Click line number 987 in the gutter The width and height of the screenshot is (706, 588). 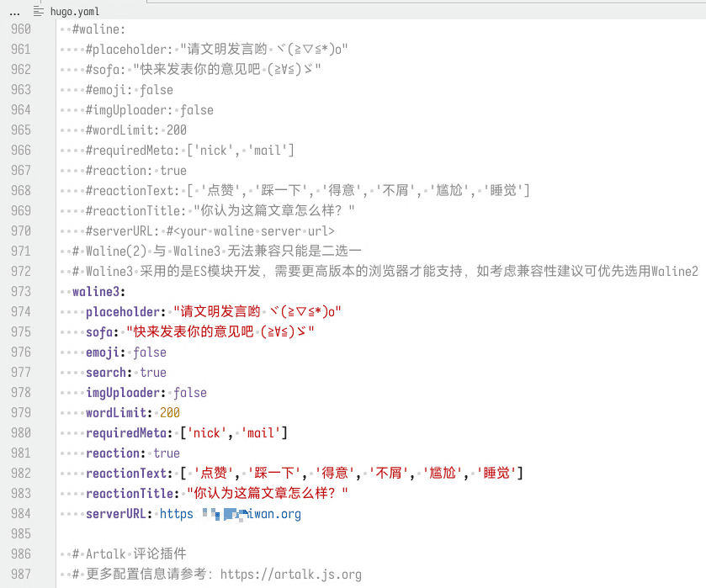pyautogui.click(x=20, y=575)
